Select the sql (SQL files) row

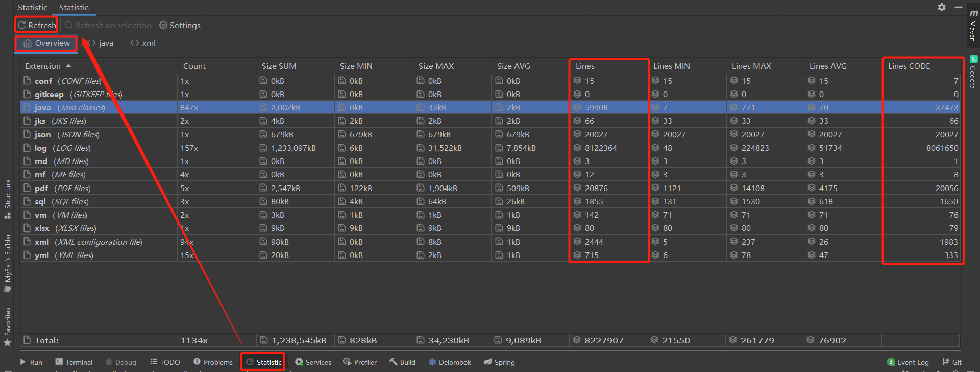[x=490, y=201]
